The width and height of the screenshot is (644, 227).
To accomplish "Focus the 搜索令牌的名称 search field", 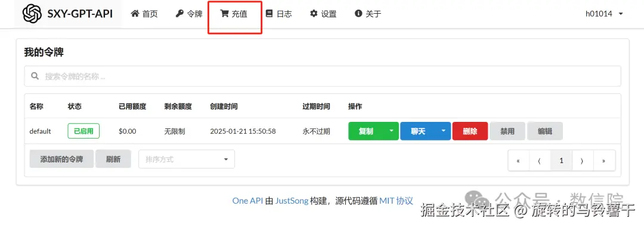I will click(x=323, y=76).
